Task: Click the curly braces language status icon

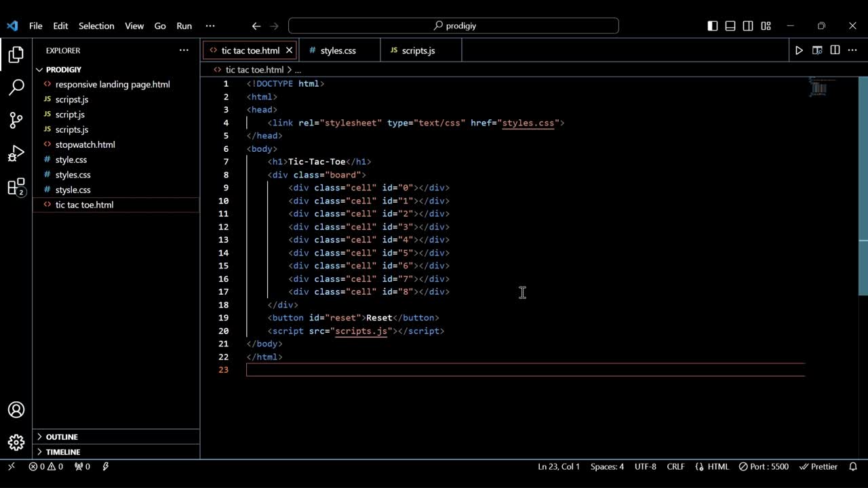Action: [x=699, y=466]
